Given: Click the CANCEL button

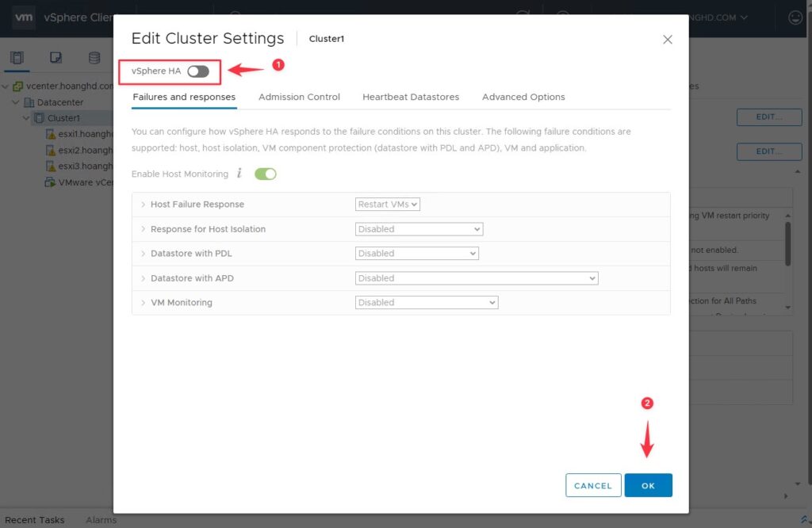Looking at the screenshot, I should tap(593, 485).
